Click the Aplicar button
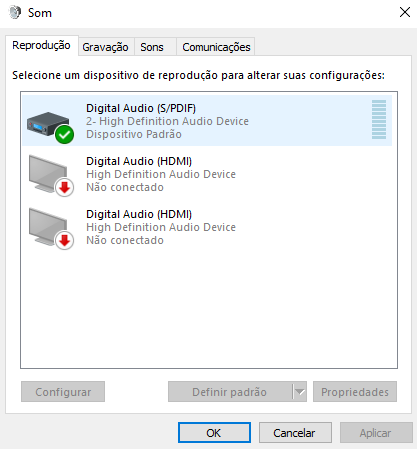The image size is (417, 449). (376, 433)
